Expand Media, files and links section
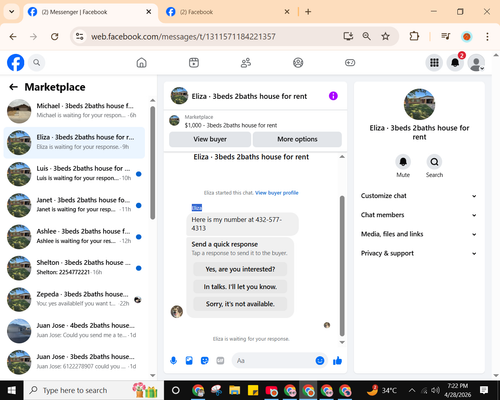 pyautogui.click(x=419, y=234)
